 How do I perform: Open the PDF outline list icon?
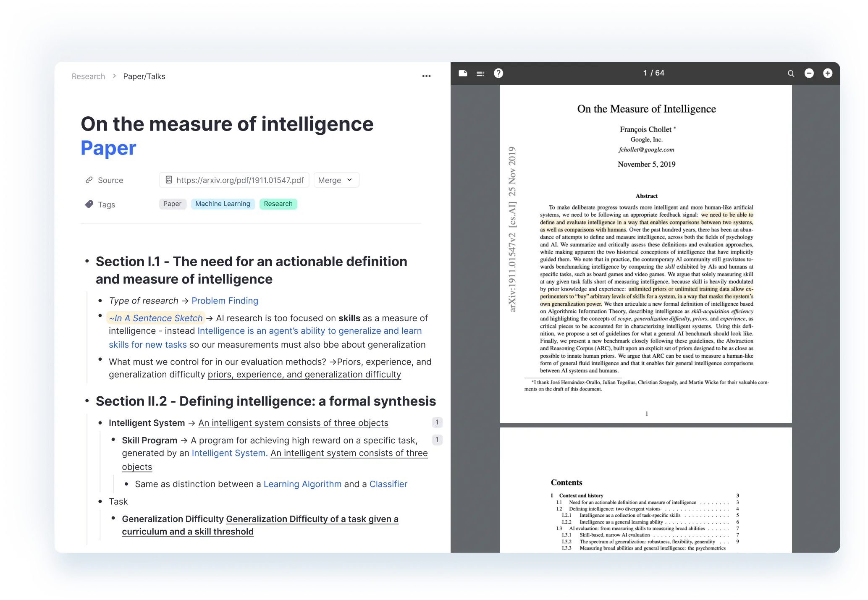pos(480,73)
